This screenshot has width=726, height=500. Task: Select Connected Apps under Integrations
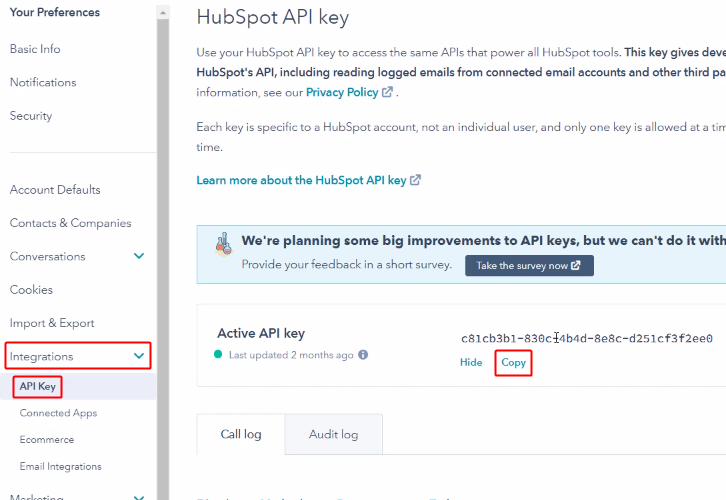[x=58, y=413]
